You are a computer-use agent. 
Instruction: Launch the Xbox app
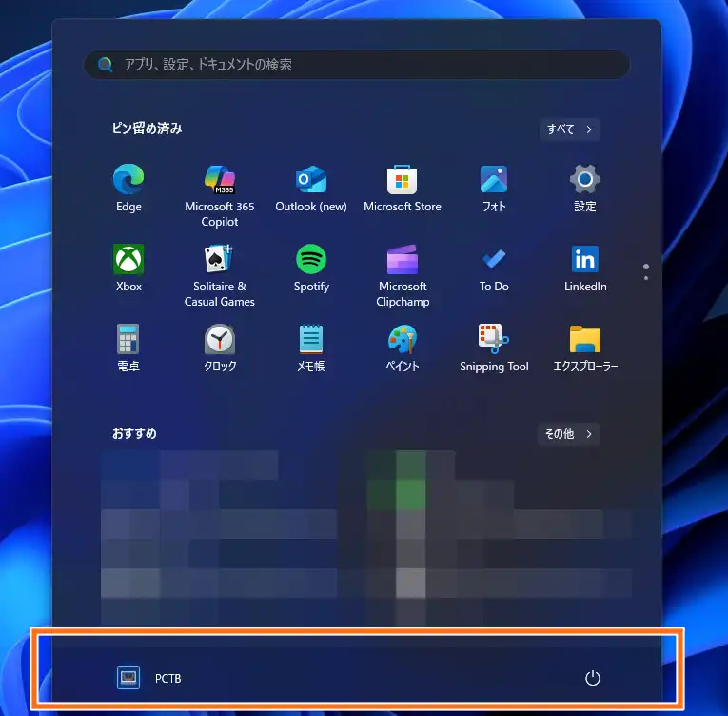[128, 268]
